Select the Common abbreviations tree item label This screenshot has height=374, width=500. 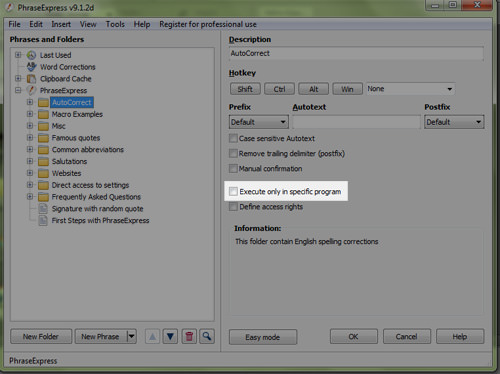pyautogui.click(x=88, y=150)
